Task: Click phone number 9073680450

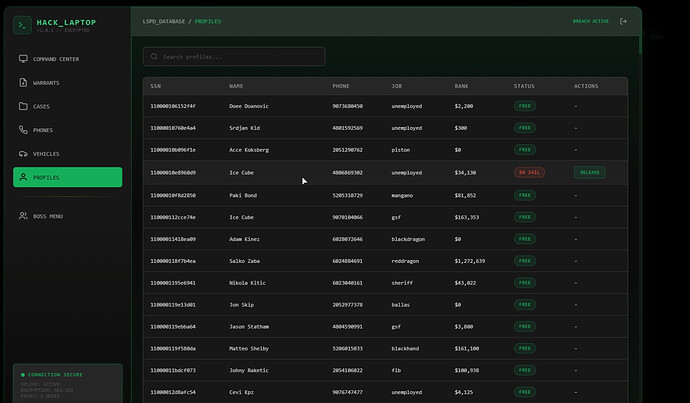Action: (347, 106)
